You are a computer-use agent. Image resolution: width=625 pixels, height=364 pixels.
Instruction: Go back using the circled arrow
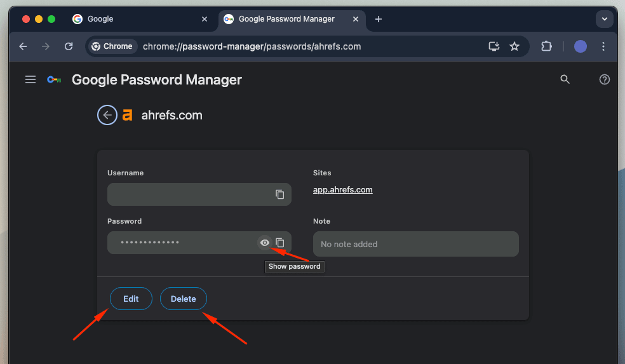[x=107, y=115]
